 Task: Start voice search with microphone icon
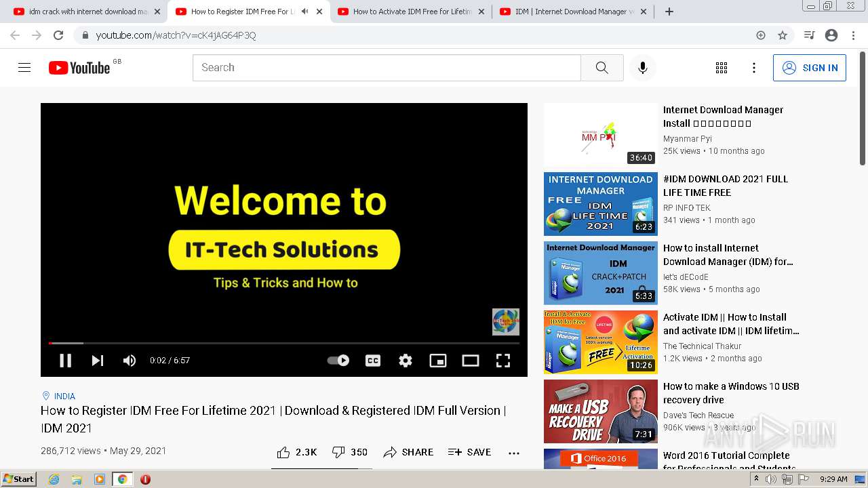[643, 68]
